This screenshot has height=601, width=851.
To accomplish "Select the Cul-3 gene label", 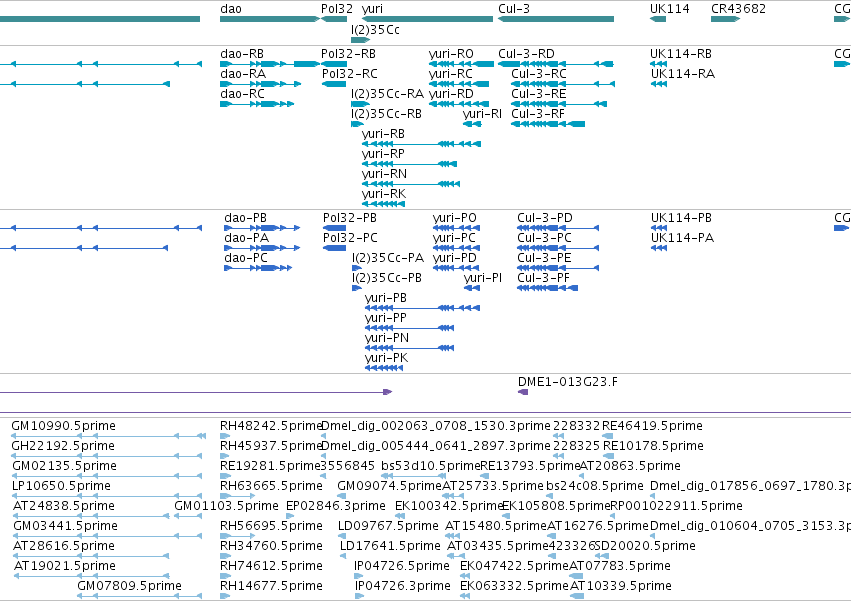I will point(514,9).
